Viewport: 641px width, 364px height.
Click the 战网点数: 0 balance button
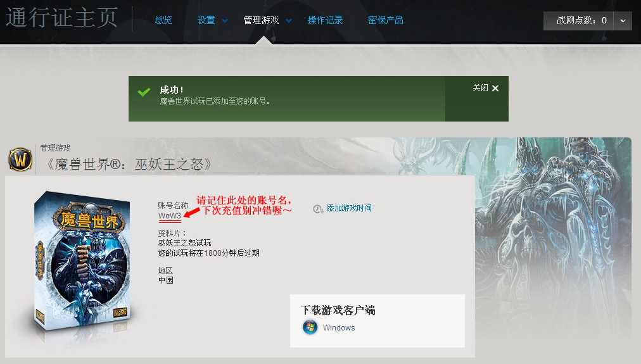578,20
